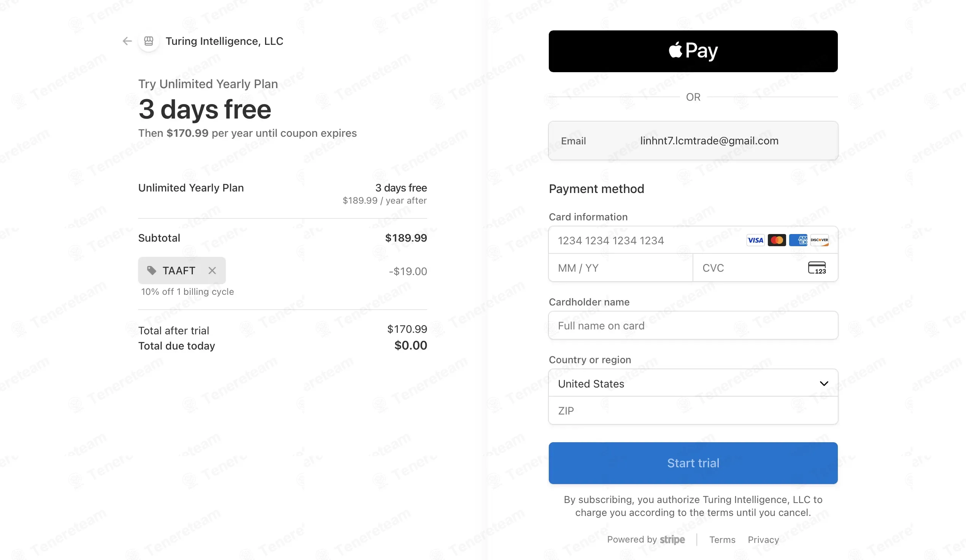Click the American Express card icon
This screenshot has height=560, width=966.
(x=798, y=240)
